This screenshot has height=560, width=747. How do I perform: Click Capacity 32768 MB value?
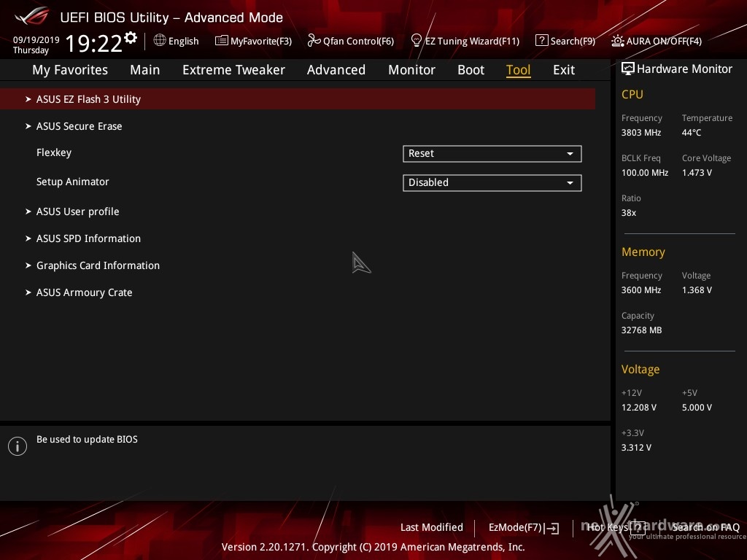(x=642, y=330)
